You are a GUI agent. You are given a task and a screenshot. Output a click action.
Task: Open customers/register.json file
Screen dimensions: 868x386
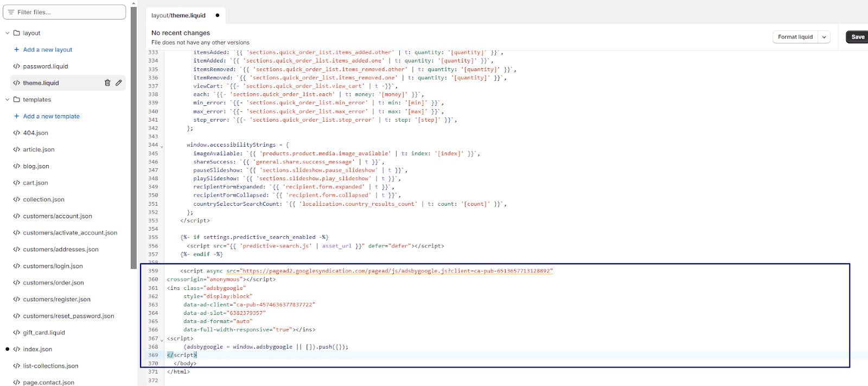pos(57,300)
